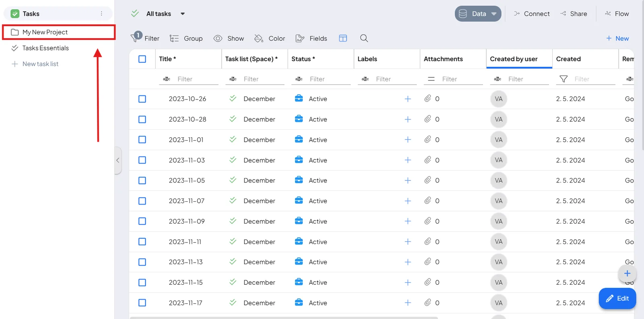The height and width of the screenshot is (319, 644).
Task: Check the 2023-11-09 row checkbox
Action: click(142, 221)
